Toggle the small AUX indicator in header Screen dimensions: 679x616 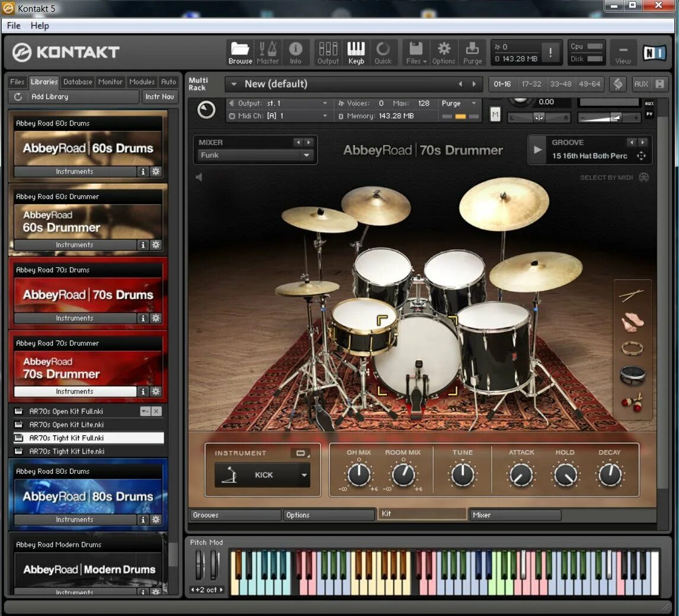649,104
